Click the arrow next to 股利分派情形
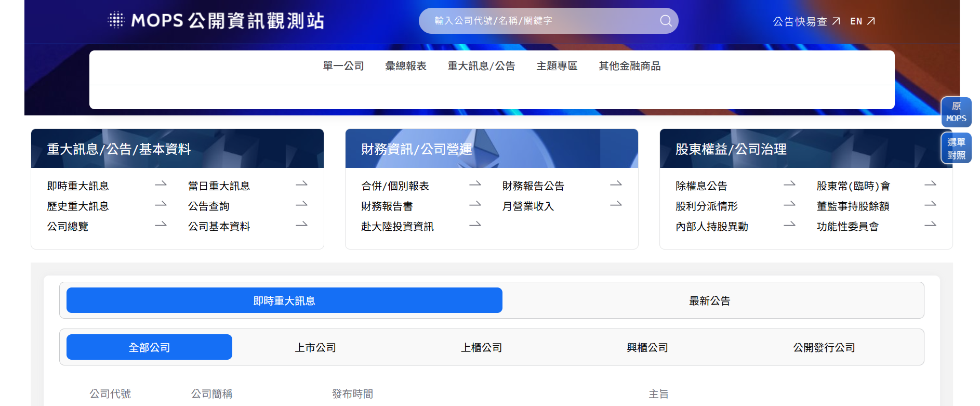 pos(790,204)
